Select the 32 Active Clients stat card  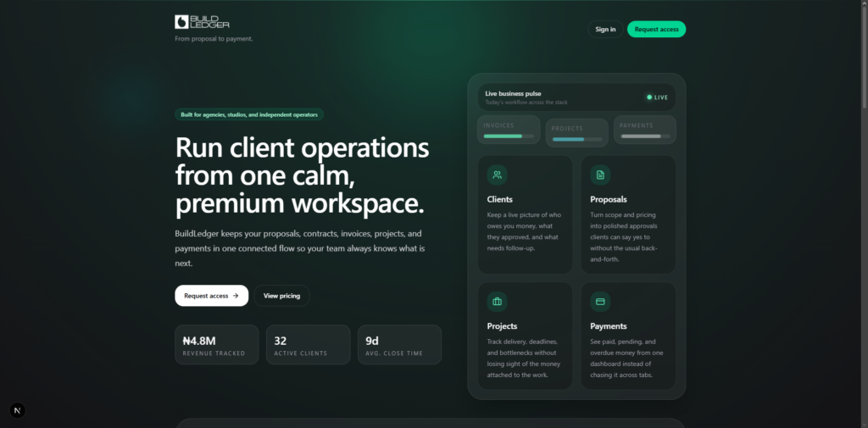308,344
